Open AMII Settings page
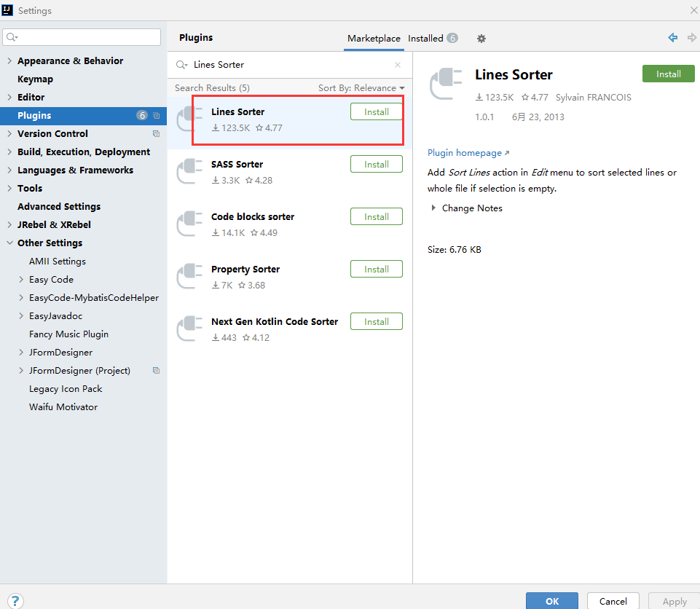 coord(57,262)
